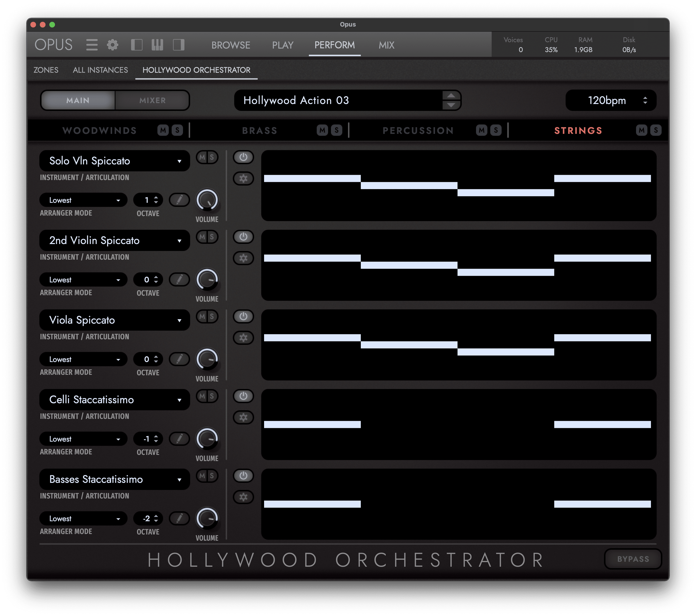Solo the Woodwinds section
696x616 pixels.
(177, 130)
